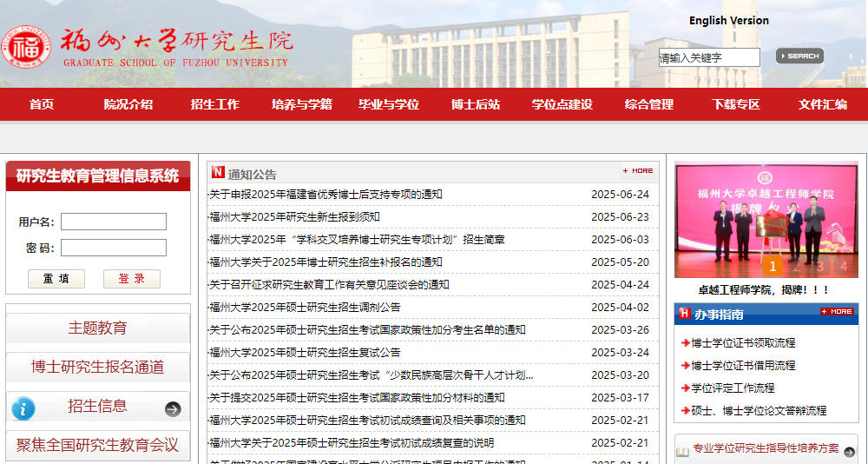Click the 重填 reset button

coord(56,279)
